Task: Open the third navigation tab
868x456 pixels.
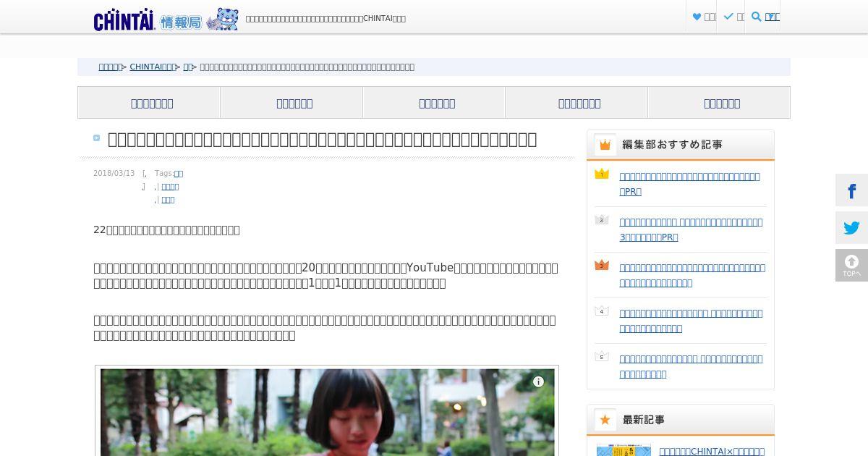Action: pos(434,103)
